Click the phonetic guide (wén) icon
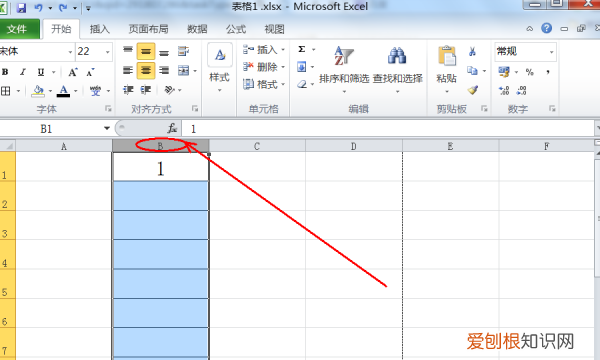600x360 pixels. click(95, 91)
